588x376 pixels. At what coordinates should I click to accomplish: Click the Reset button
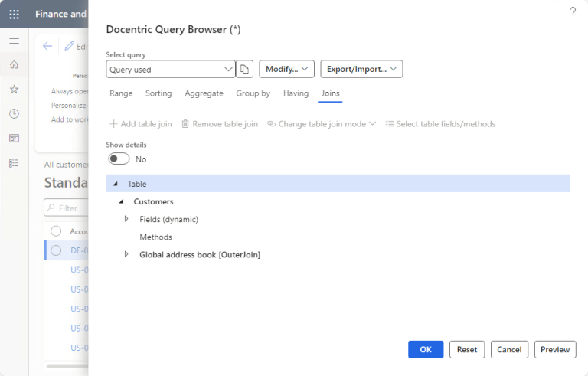coord(467,349)
